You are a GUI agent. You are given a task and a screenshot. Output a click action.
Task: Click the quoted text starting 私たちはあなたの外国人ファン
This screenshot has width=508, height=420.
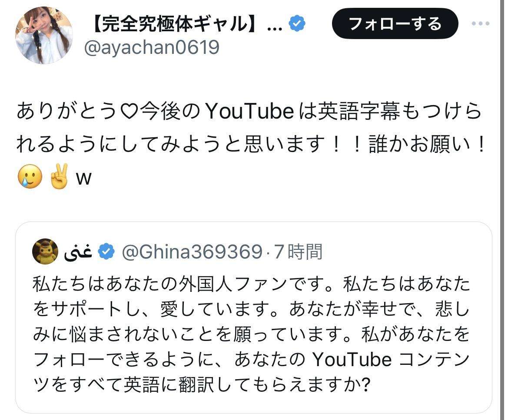click(x=251, y=285)
